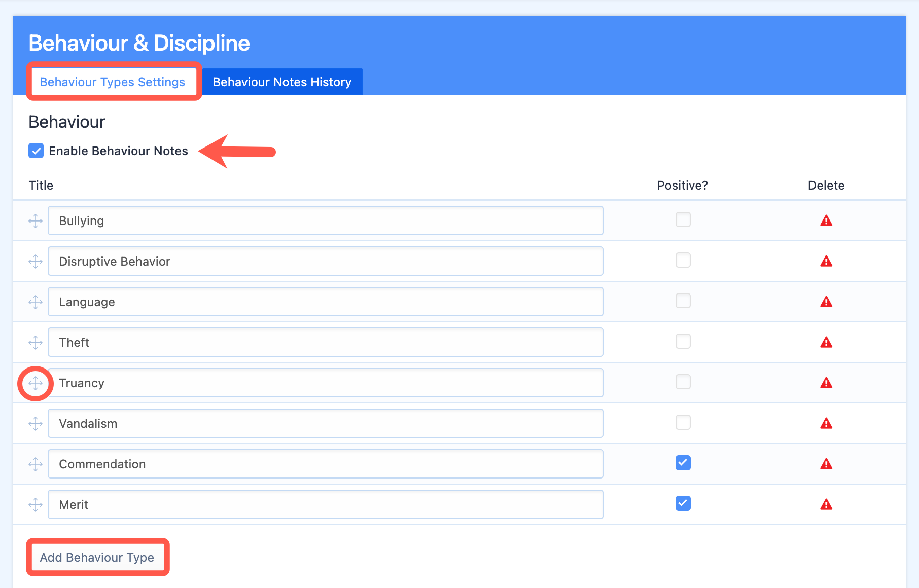This screenshot has height=588, width=919.
Task: Edit the Vandalism title field
Action: (325, 423)
